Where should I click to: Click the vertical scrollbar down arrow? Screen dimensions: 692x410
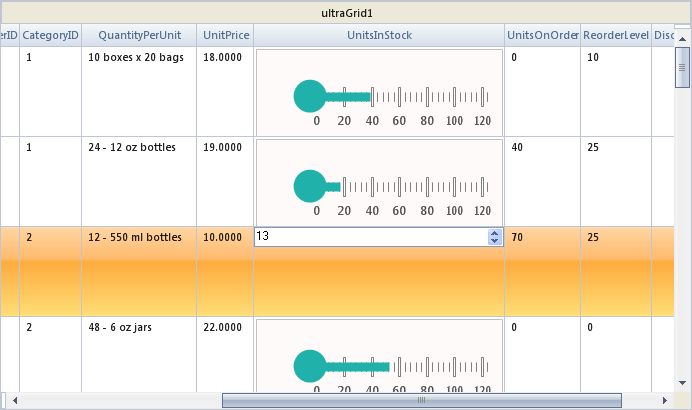pyautogui.click(x=683, y=383)
